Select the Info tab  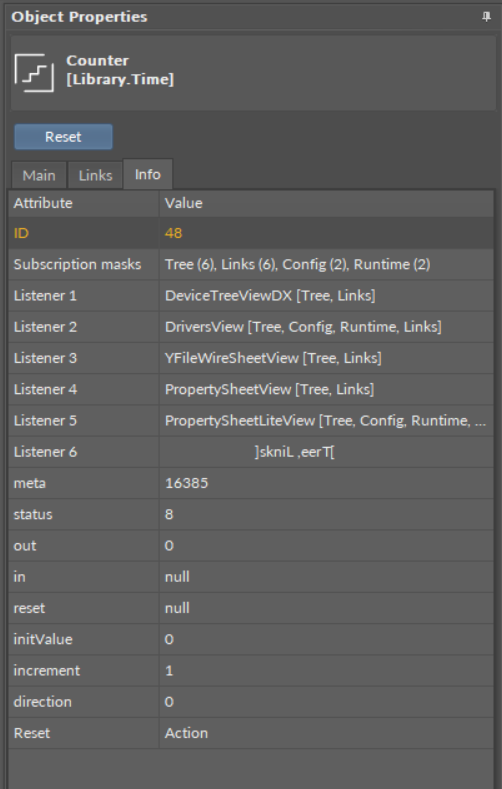pyautogui.click(x=148, y=174)
